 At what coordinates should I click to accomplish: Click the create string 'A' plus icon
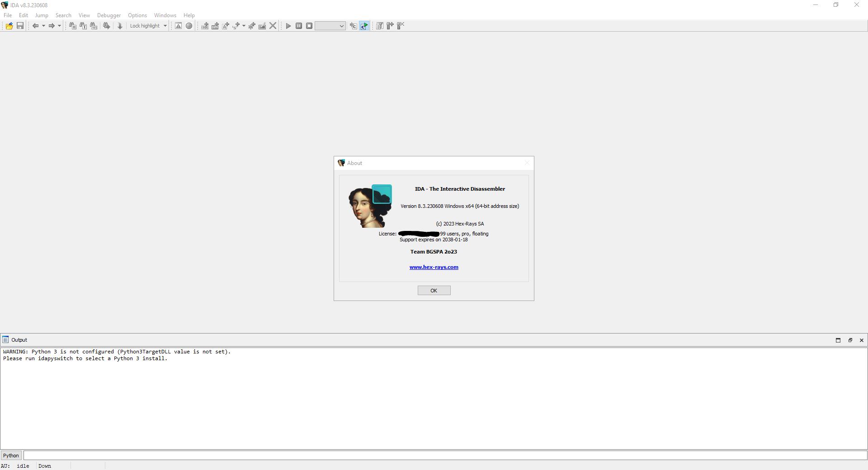tap(226, 26)
